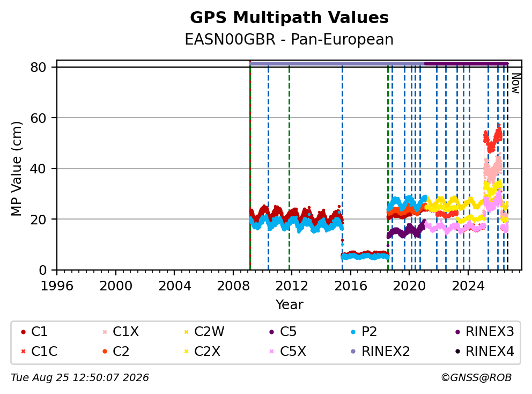Click the 2016 x-axis tick label
The image size is (532, 394).
[351, 286]
